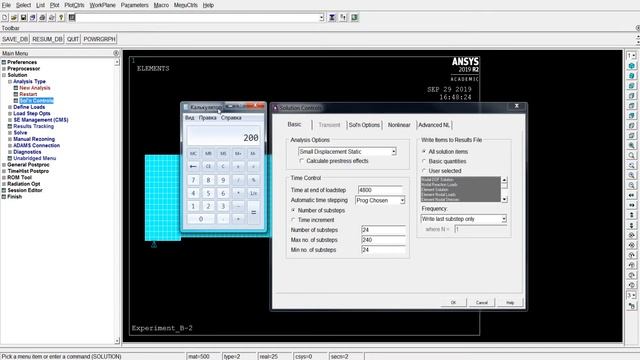This screenshot has height=360, width=640.
Task: Select the Basic quantities radio button
Action: tap(424, 161)
